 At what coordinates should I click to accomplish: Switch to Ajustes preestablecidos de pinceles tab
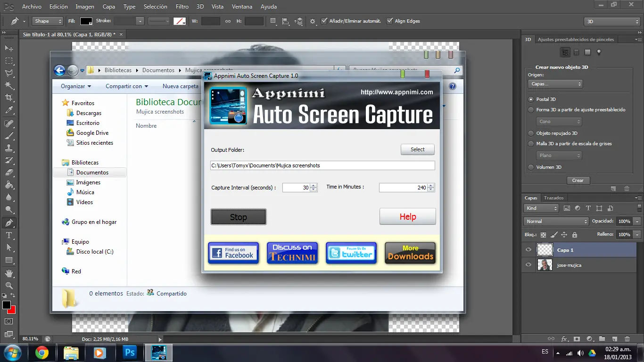point(576,40)
